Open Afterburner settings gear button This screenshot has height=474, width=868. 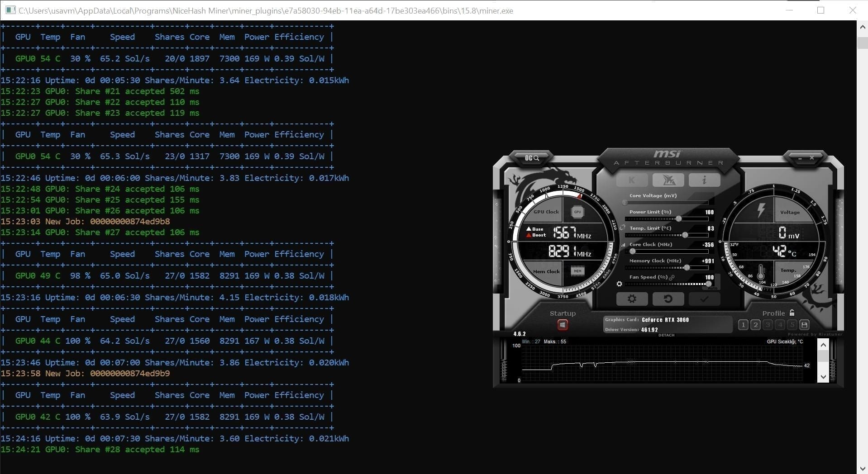(632, 299)
